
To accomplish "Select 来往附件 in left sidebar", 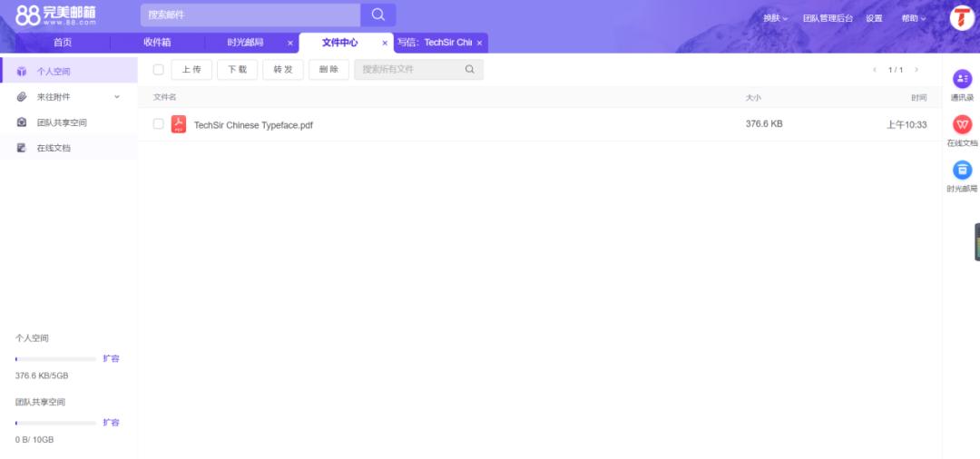I will (x=69, y=97).
